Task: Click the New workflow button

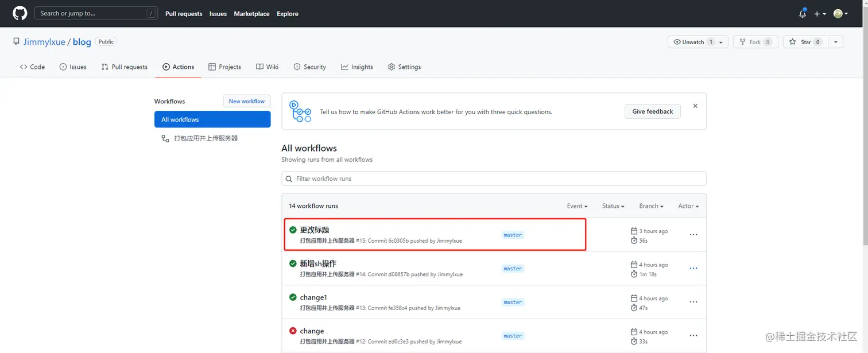Action: [247, 101]
